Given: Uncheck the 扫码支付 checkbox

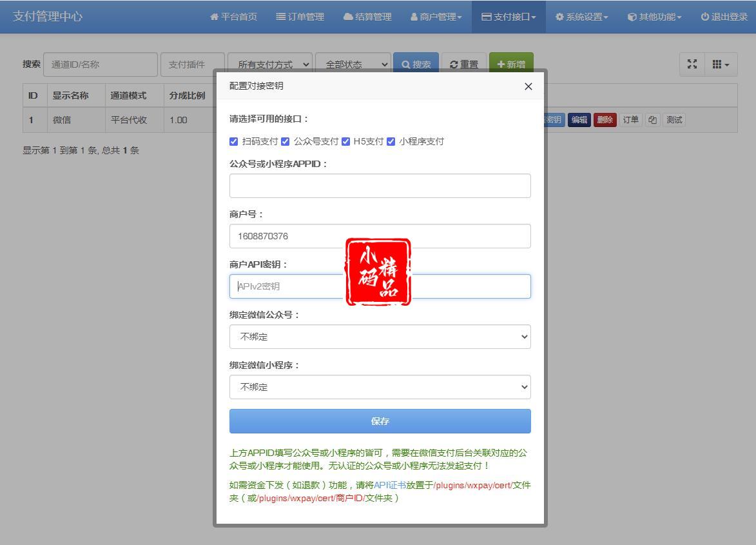Looking at the screenshot, I should tap(234, 141).
